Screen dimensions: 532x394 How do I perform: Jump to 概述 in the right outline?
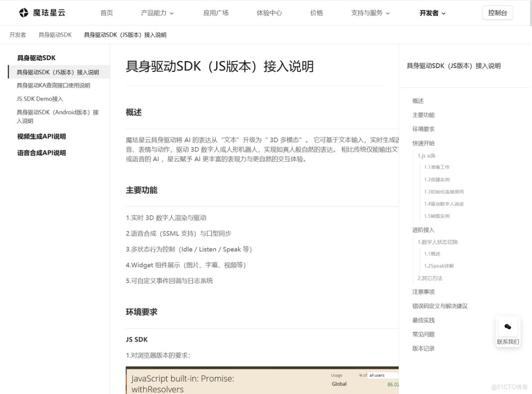[417, 101]
